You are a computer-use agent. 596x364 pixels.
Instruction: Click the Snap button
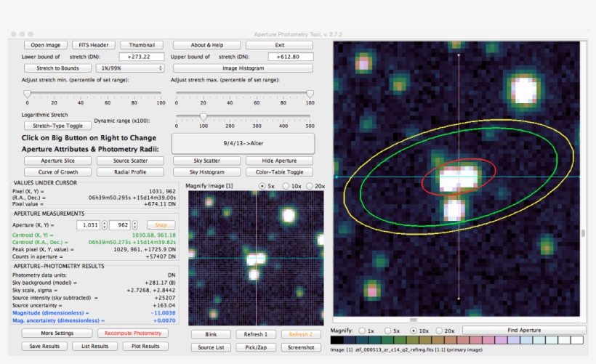[161, 225]
